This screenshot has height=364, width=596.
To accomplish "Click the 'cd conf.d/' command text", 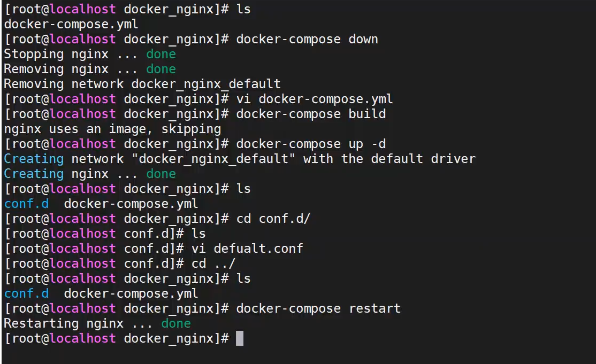I will (x=273, y=219).
